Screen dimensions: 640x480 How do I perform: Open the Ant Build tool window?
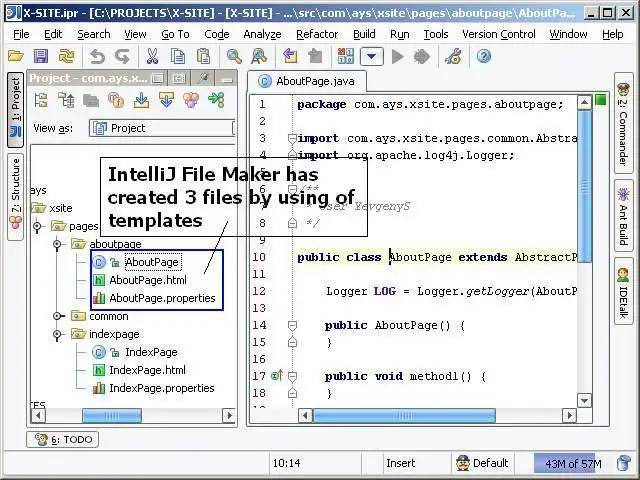623,215
